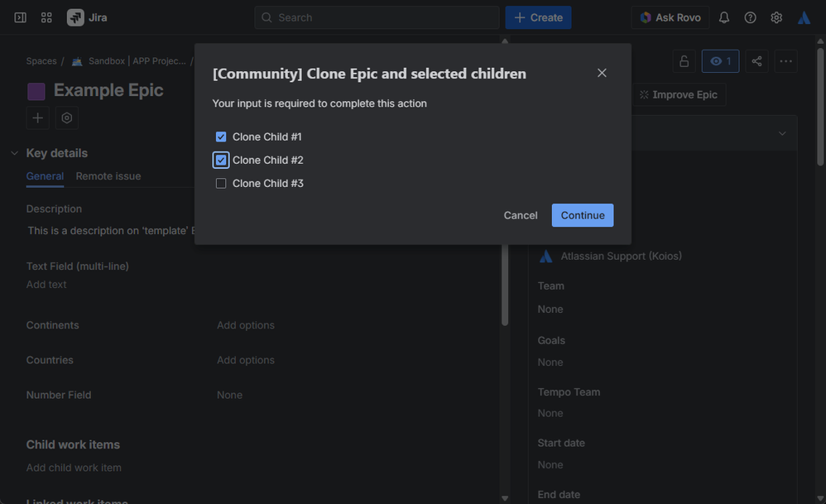
Task: Click None value under Goals
Action: (550, 362)
